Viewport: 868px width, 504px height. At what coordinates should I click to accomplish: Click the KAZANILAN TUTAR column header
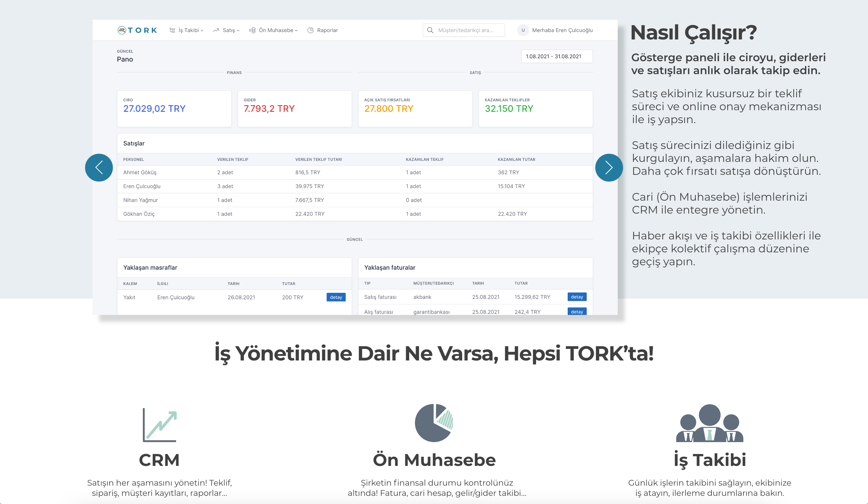click(516, 159)
